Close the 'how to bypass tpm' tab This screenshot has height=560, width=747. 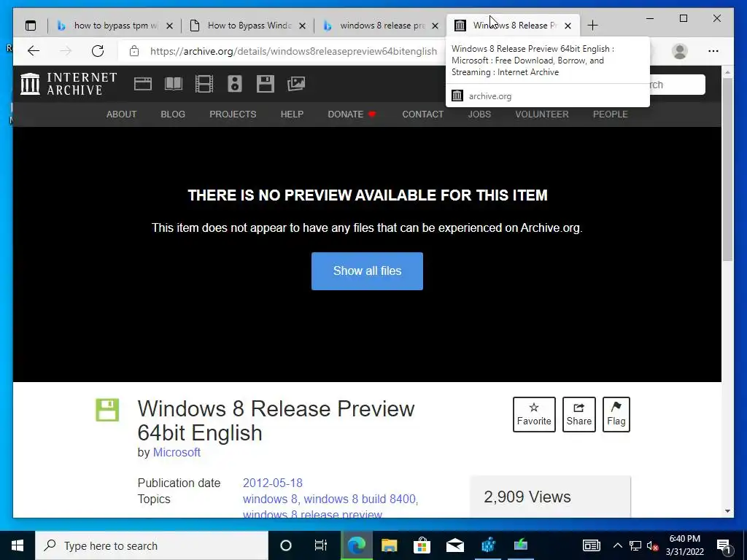point(169,26)
